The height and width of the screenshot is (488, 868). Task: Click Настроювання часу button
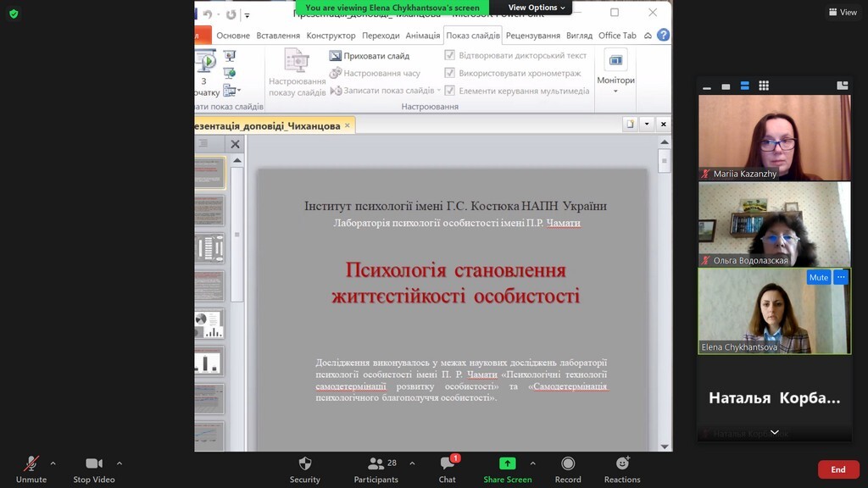pos(375,73)
